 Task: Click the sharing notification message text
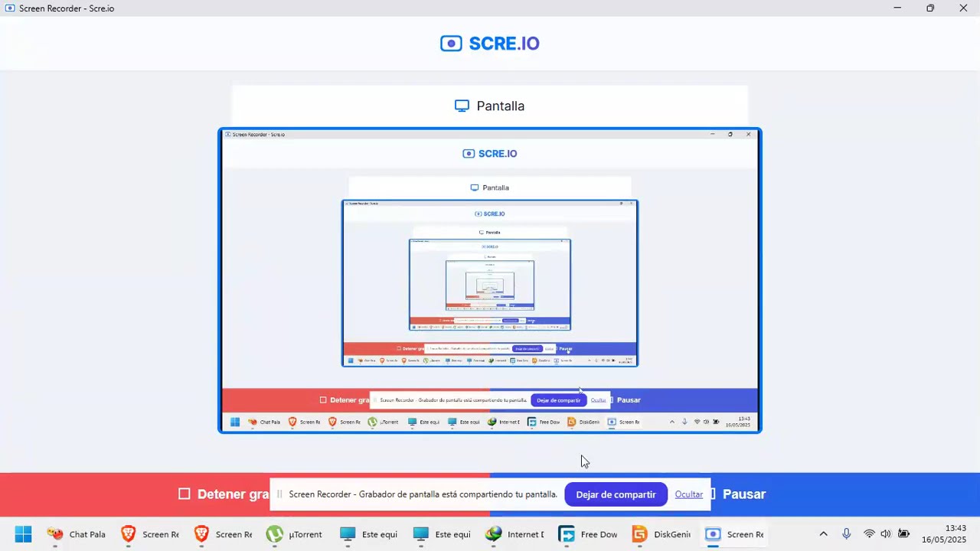pyautogui.click(x=423, y=494)
